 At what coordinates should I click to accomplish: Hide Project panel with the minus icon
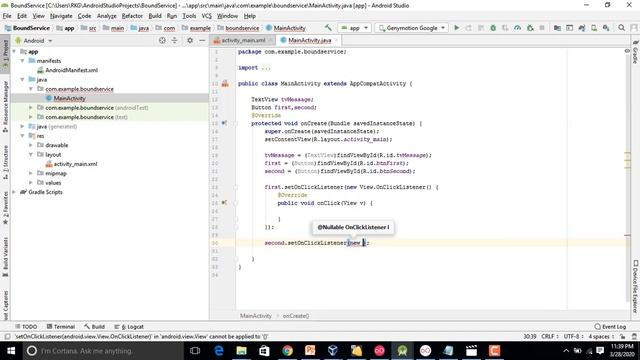pos(202,40)
